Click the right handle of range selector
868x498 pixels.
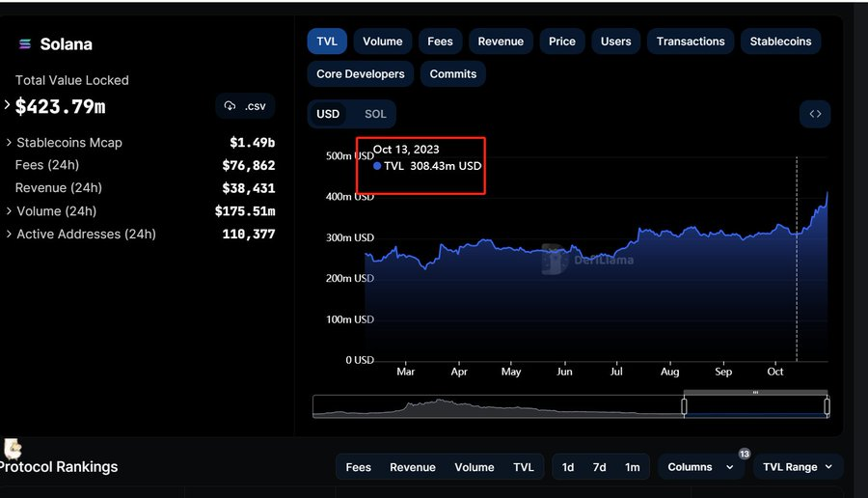[x=827, y=406]
